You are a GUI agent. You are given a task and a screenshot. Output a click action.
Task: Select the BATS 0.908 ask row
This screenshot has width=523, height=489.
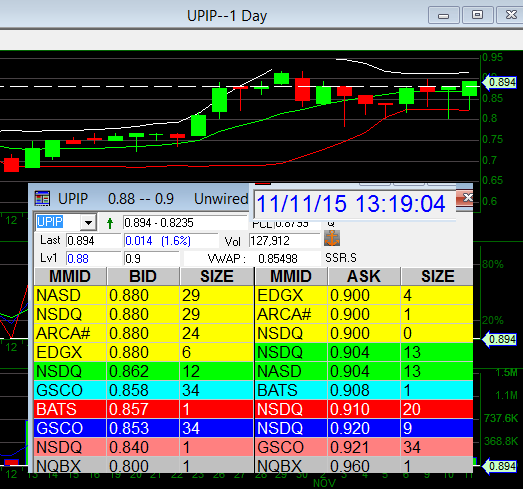[364, 390]
